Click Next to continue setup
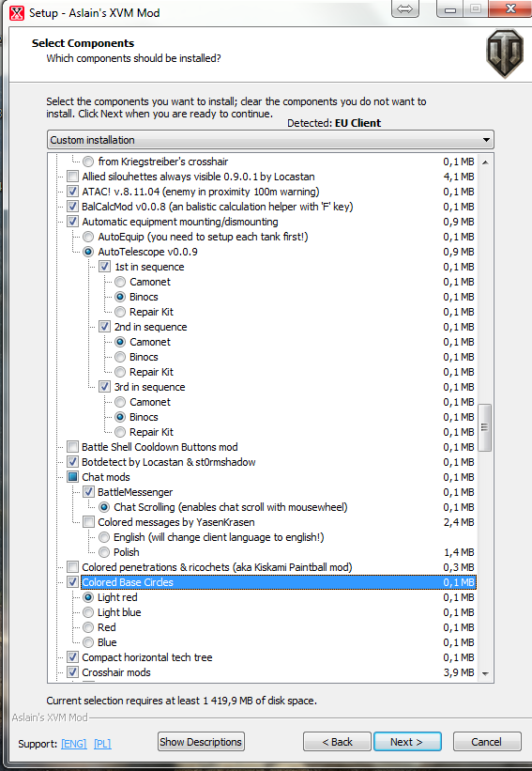The width and height of the screenshot is (532, 771). point(407,742)
